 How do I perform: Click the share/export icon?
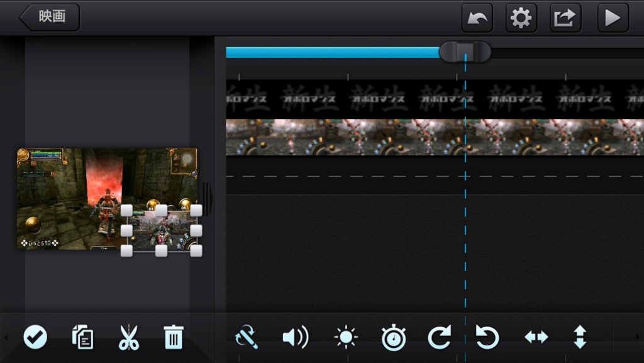(x=565, y=18)
